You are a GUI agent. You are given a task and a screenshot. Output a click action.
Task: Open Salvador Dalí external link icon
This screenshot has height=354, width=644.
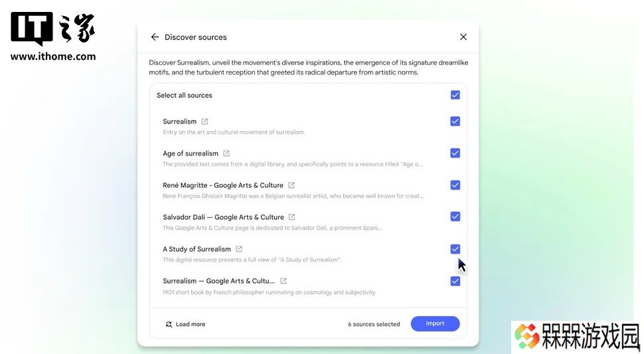(x=291, y=217)
